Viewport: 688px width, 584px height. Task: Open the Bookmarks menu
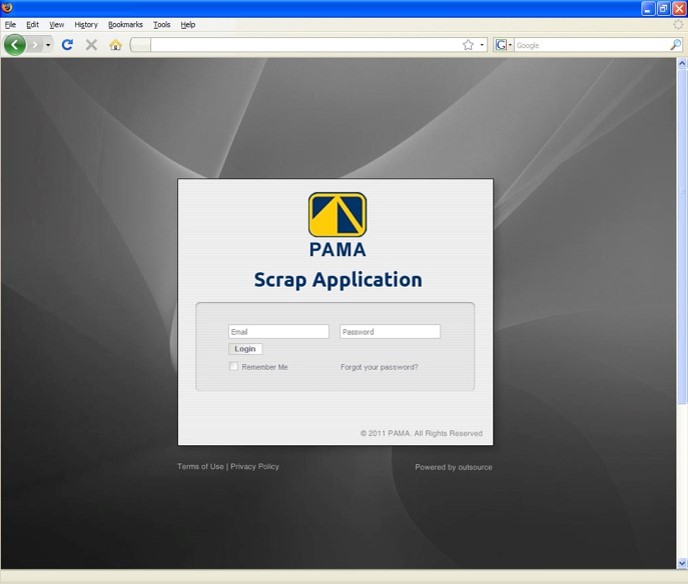pos(125,24)
